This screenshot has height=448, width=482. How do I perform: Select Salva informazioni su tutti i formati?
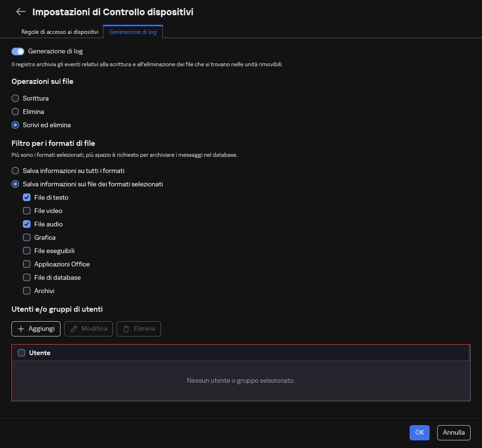[x=15, y=171]
